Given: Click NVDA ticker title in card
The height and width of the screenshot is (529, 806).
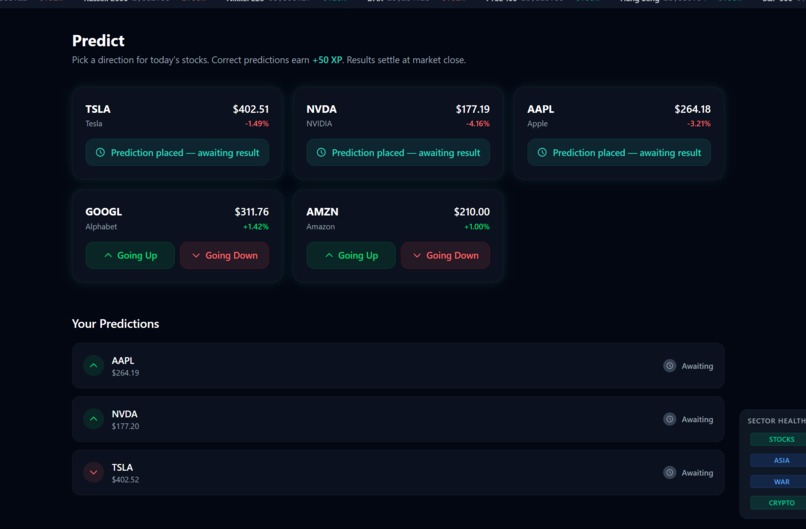Looking at the screenshot, I should [x=321, y=109].
